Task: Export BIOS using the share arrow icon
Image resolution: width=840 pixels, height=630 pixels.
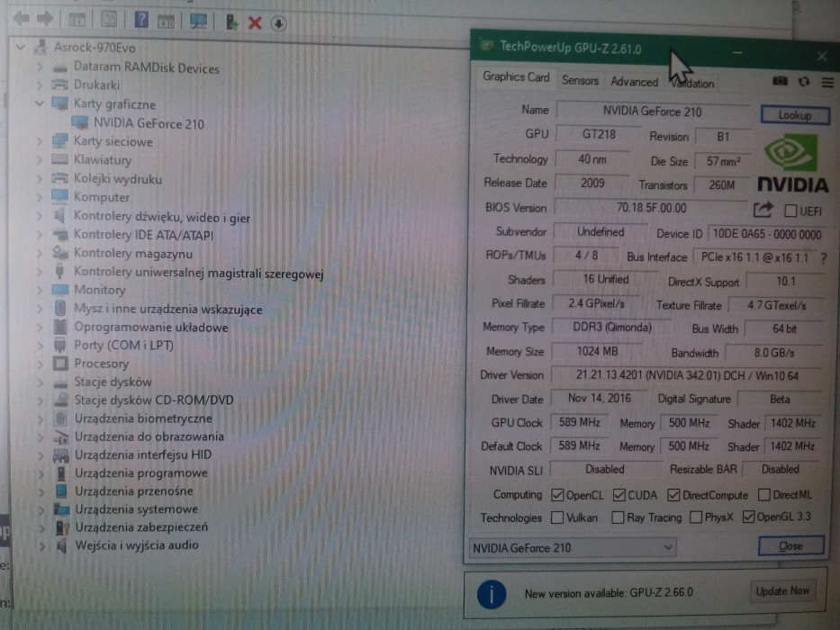Action: coord(763,210)
